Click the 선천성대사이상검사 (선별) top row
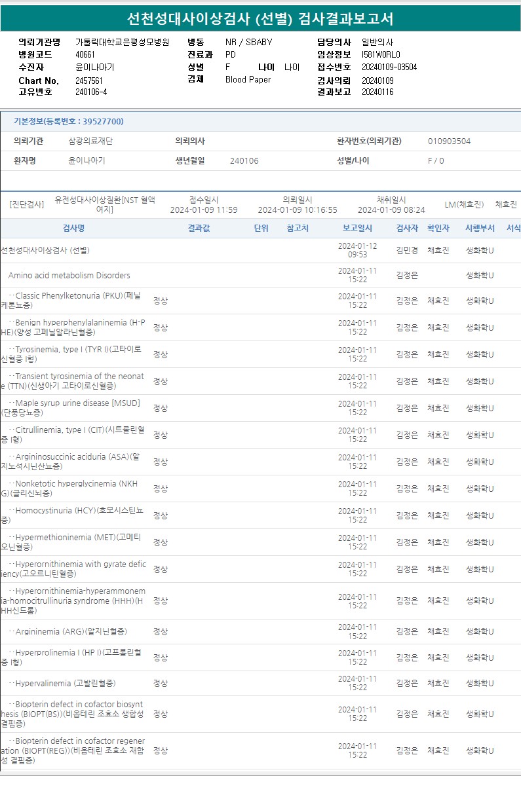 (x=261, y=250)
